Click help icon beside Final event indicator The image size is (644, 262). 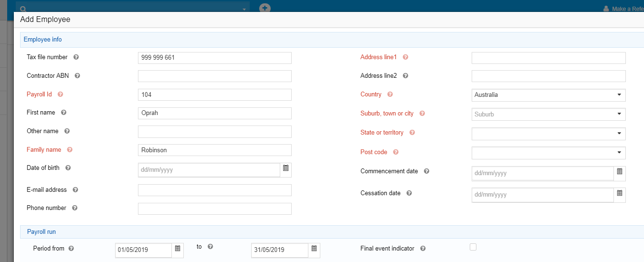[x=422, y=249]
